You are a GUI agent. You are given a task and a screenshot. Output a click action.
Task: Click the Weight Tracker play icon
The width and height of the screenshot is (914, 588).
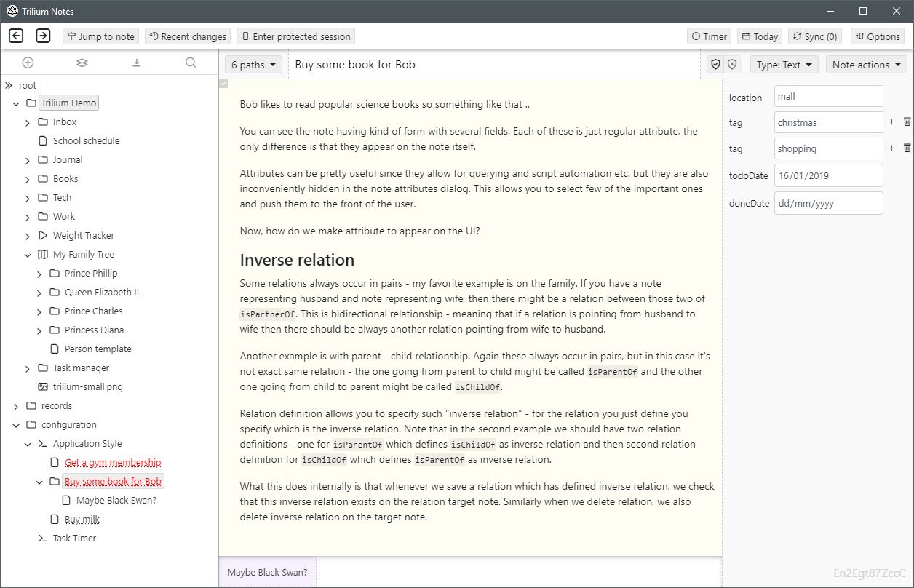pos(43,235)
